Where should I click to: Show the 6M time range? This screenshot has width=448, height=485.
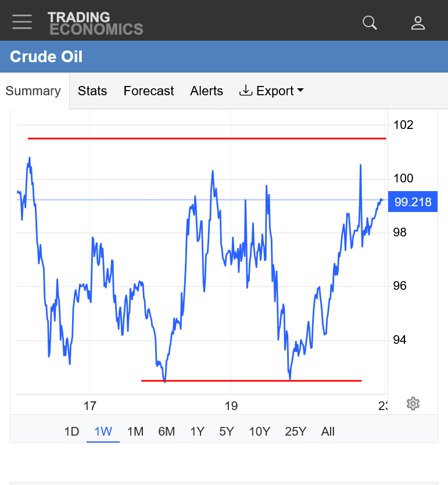click(x=166, y=432)
